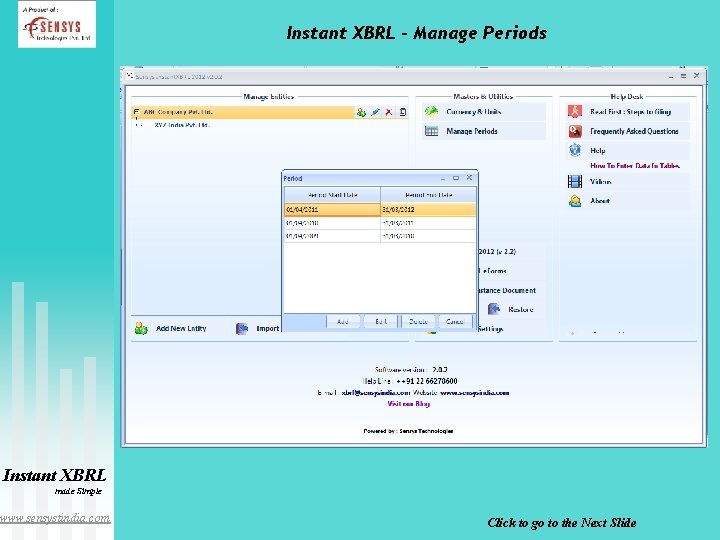
Task: Click the About person icon
Action: click(x=575, y=201)
